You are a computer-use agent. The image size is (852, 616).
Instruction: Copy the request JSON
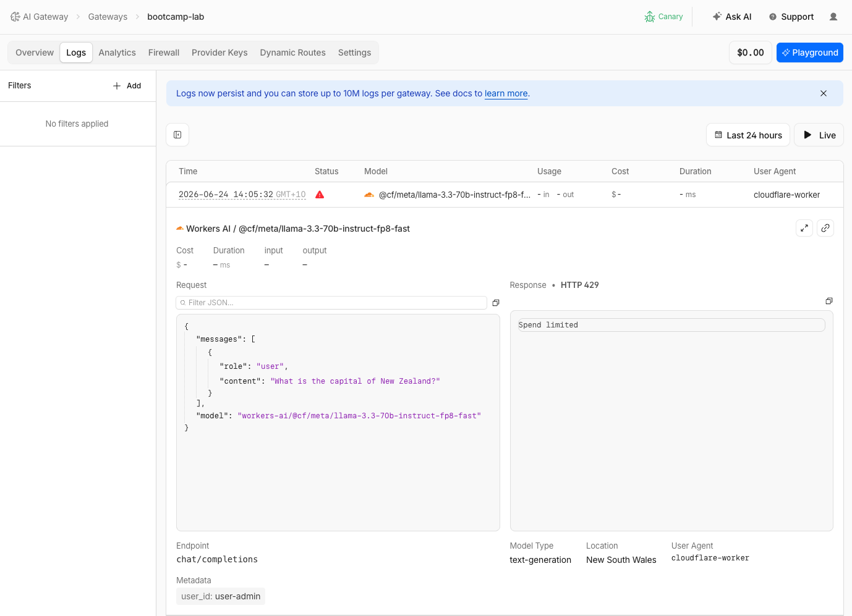point(496,303)
